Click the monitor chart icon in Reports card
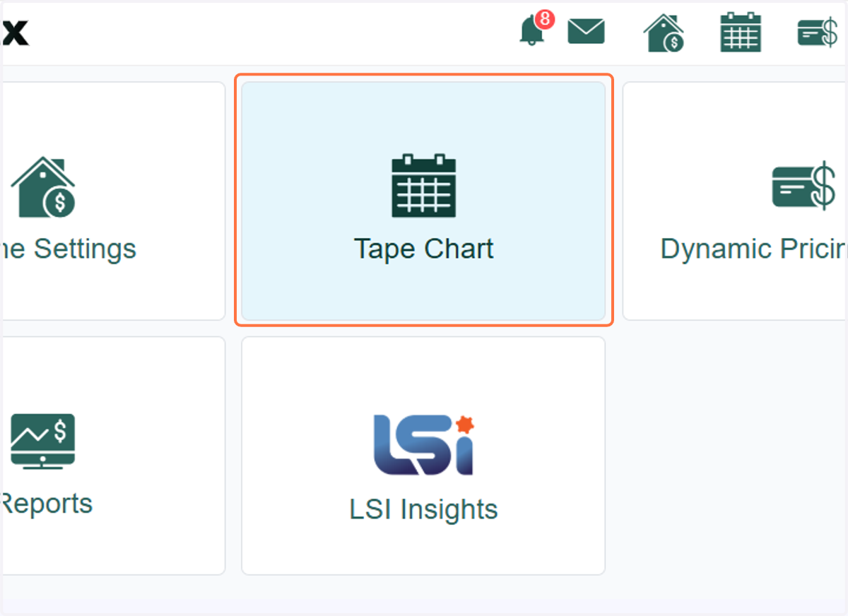Image resolution: width=848 pixels, height=616 pixels. pos(43,442)
